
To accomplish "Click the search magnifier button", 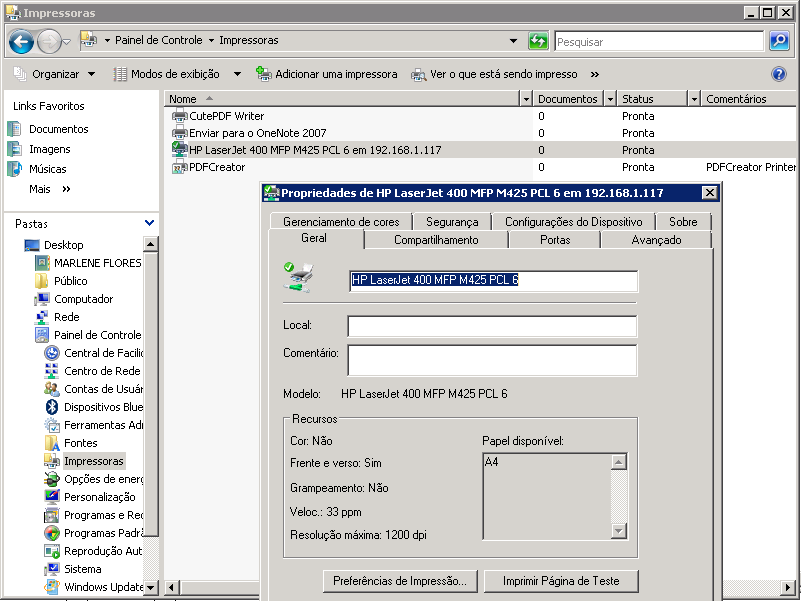I will coord(779,41).
